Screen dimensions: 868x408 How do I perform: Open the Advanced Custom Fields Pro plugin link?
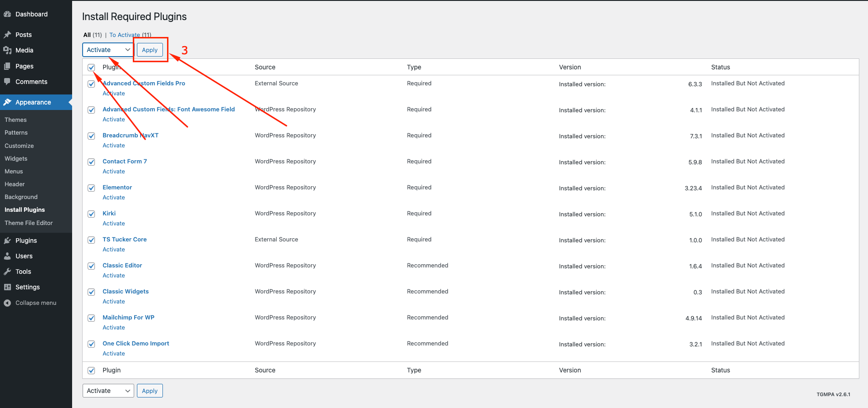pos(144,83)
